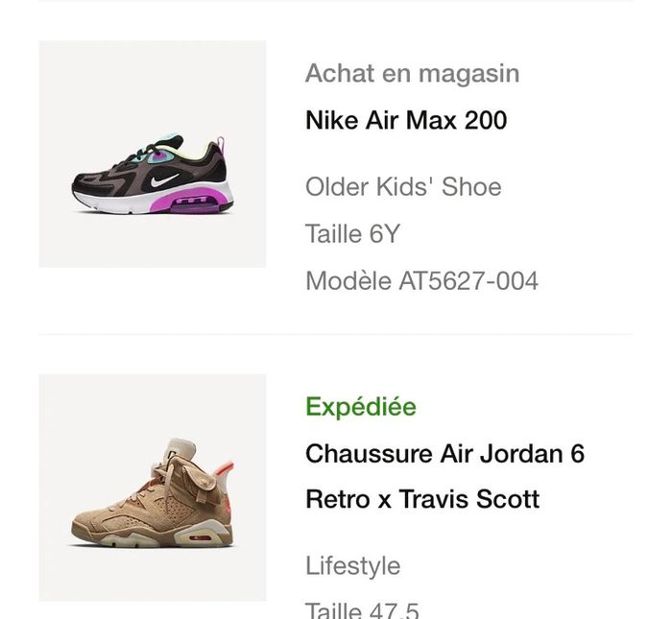Tap the "Lifestyle" category label
Image resolution: width=672 pixels, height=619 pixels.
(x=352, y=565)
